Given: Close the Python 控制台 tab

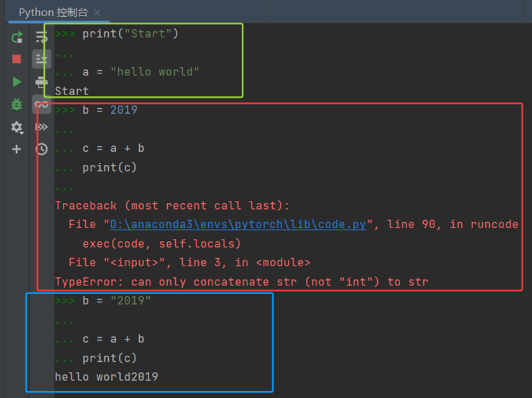Looking at the screenshot, I should click(97, 12).
